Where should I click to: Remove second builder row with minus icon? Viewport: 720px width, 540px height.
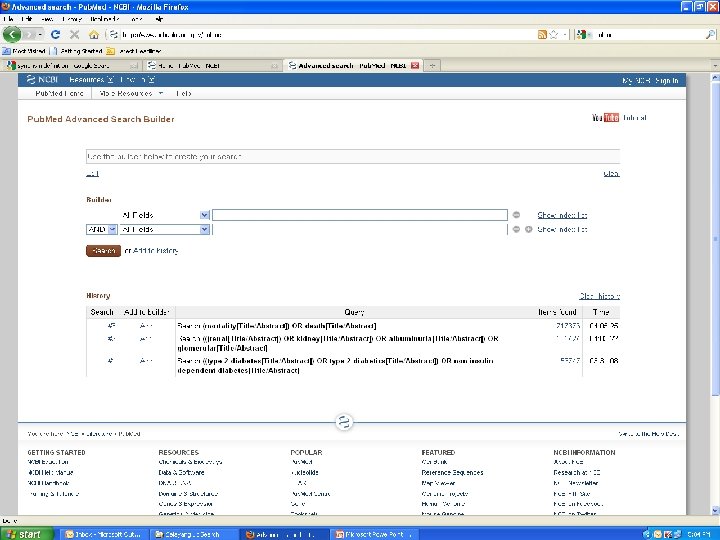tap(516, 229)
